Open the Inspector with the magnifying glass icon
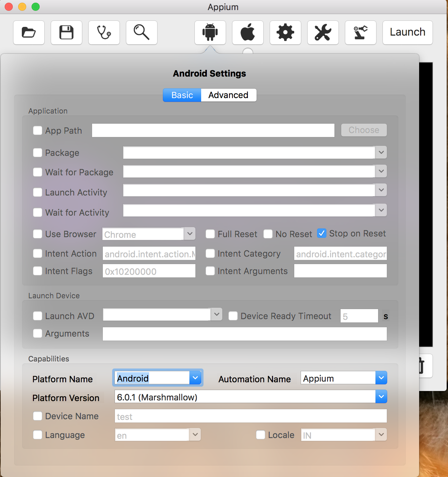This screenshot has height=477, width=448. click(142, 33)
